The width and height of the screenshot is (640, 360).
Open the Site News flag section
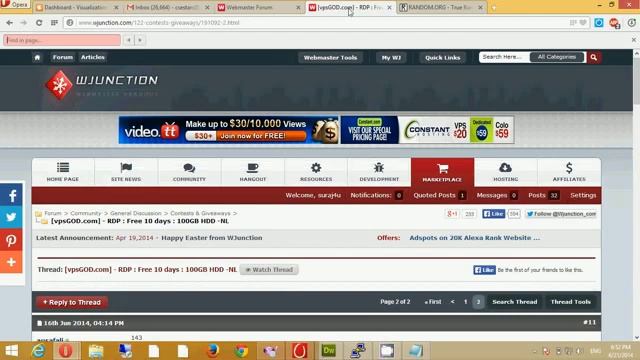pos(126,172)
